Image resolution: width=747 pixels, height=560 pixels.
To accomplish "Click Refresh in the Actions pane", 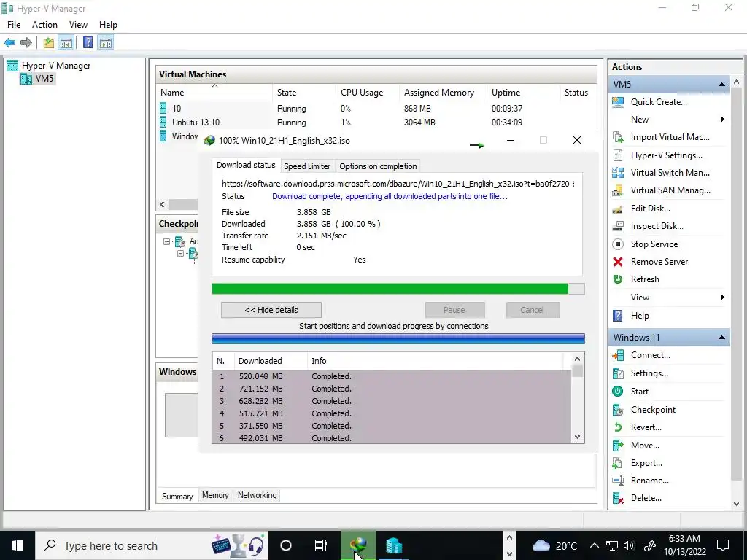I will pyautogui.click(x=645, y=279).
